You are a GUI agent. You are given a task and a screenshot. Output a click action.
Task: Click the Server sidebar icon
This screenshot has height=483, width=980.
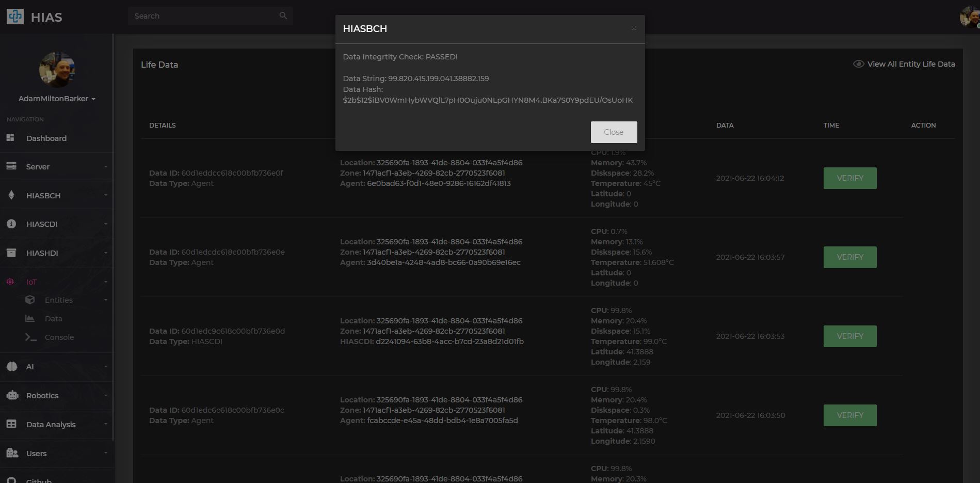click(x=11, y=166)
